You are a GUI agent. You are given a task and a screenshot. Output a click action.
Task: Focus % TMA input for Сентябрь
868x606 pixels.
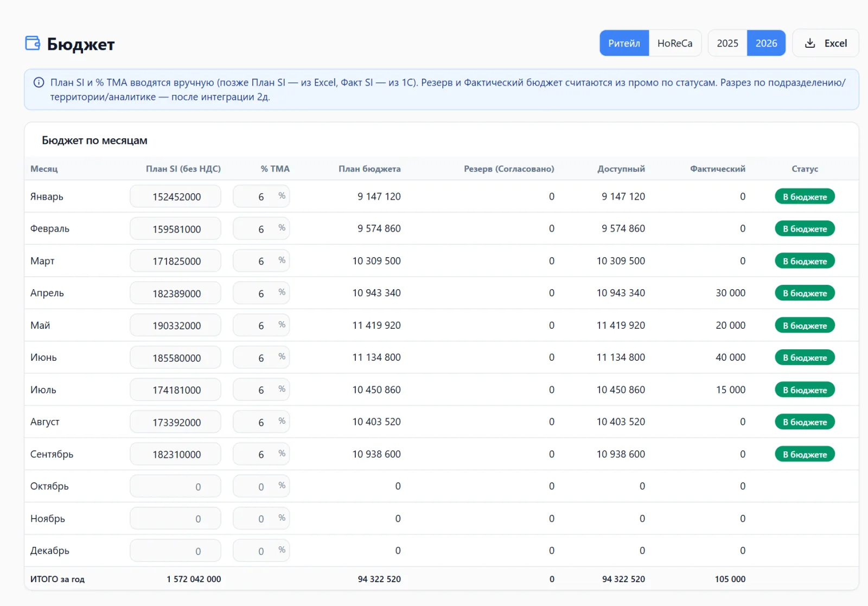click(x=261, y=454)
